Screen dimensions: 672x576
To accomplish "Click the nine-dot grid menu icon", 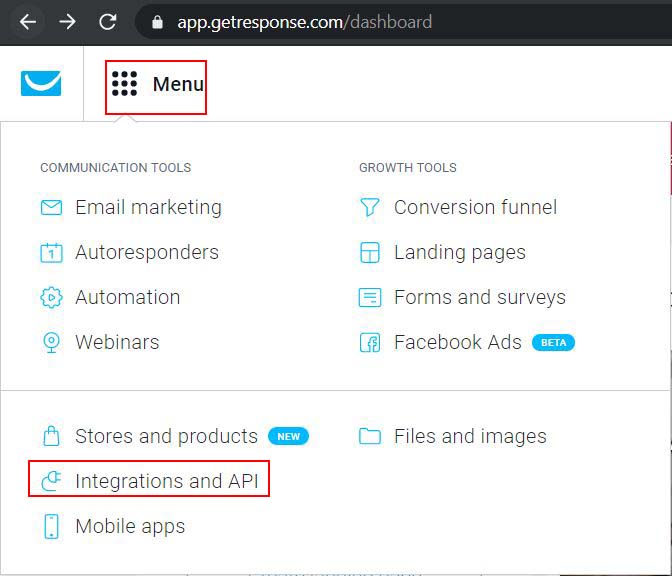I will coord(124,84).
